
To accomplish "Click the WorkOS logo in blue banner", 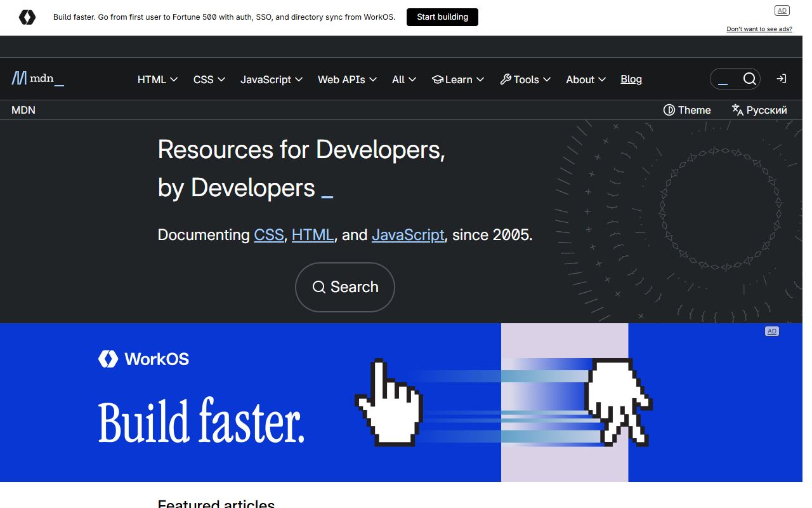I will pyautogui.click(x=144, y=359).
